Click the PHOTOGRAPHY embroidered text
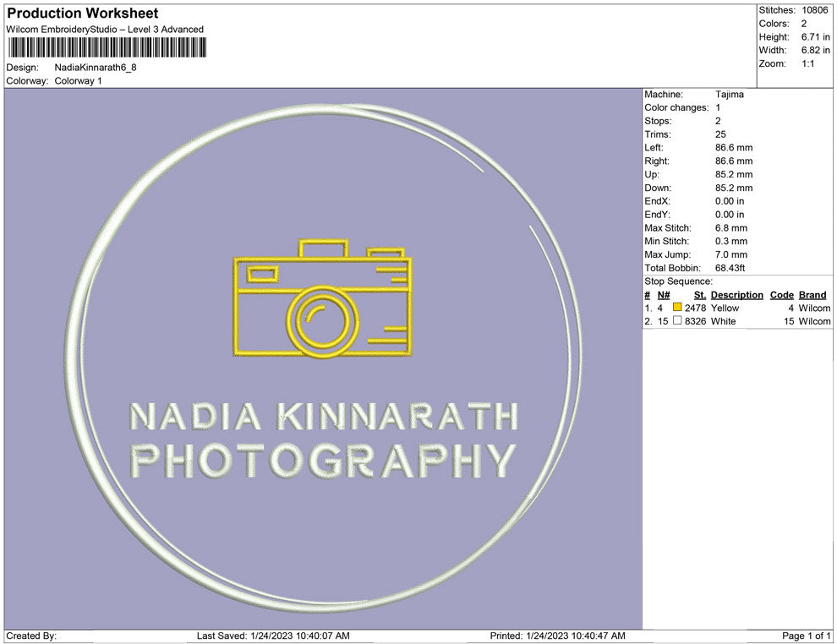The height and width of the screenshot is (644, 837). (323, 461)
